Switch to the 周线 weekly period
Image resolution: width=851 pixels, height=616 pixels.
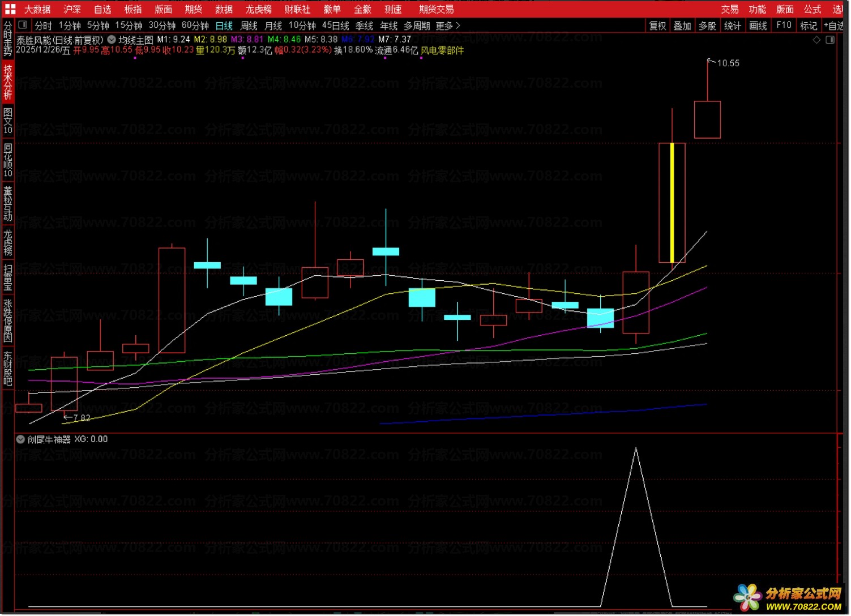pyautogui.click(x=249, y=25)
